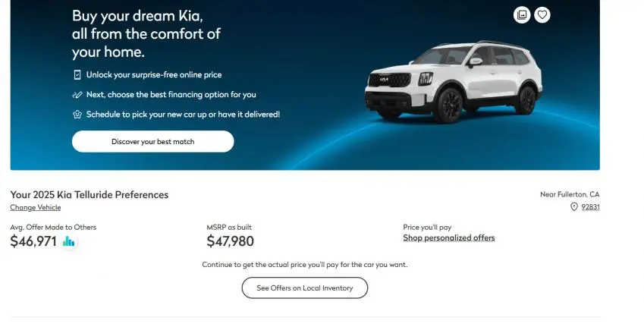Open the vehicle photo gallery icon

point(522,14)
